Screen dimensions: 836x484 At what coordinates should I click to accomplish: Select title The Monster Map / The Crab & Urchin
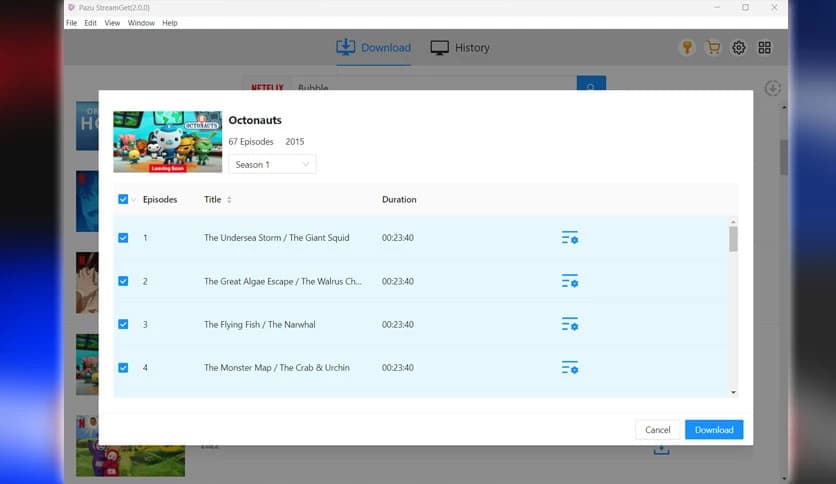[277, 367]
